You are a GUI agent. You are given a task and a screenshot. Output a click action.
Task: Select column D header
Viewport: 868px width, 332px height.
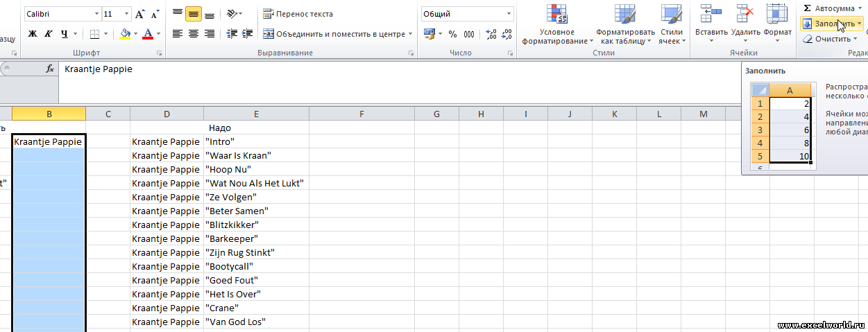coord(167,114)
